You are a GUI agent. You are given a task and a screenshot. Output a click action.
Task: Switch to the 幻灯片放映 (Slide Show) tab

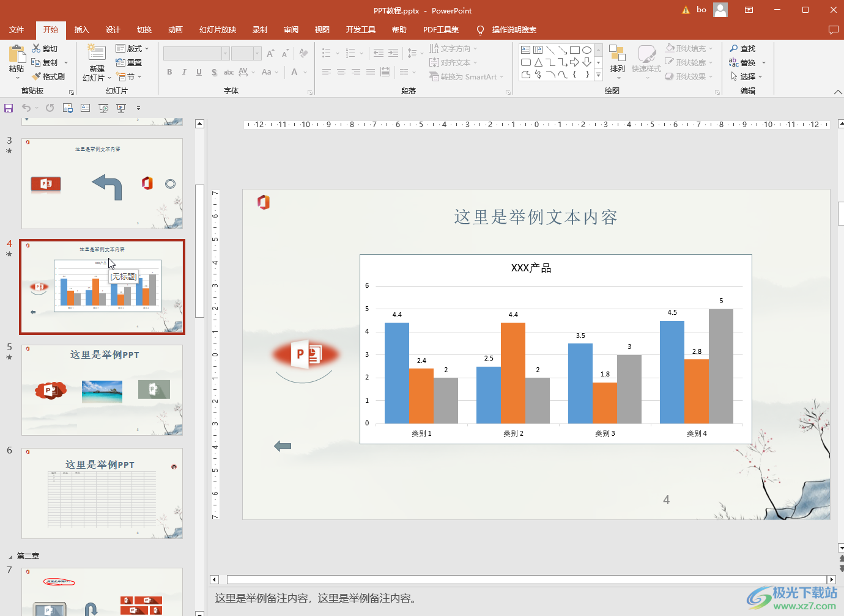218,29
